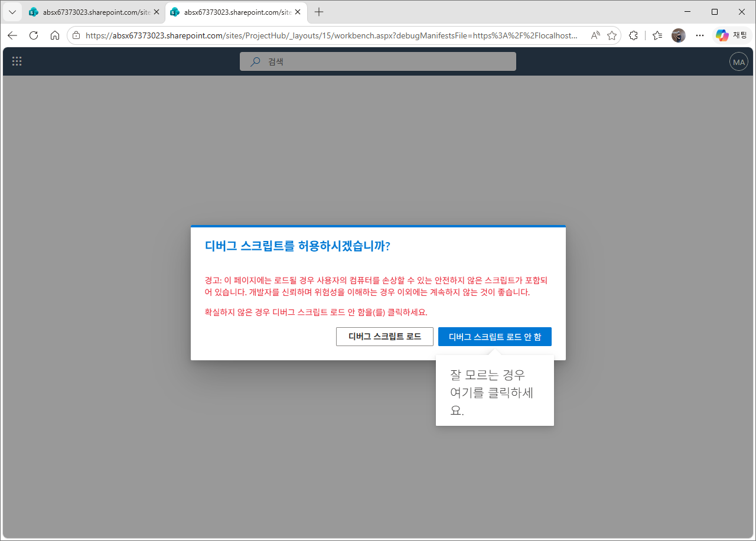
Task: Maximize the browser window
Action: click(x=715, y=12)
